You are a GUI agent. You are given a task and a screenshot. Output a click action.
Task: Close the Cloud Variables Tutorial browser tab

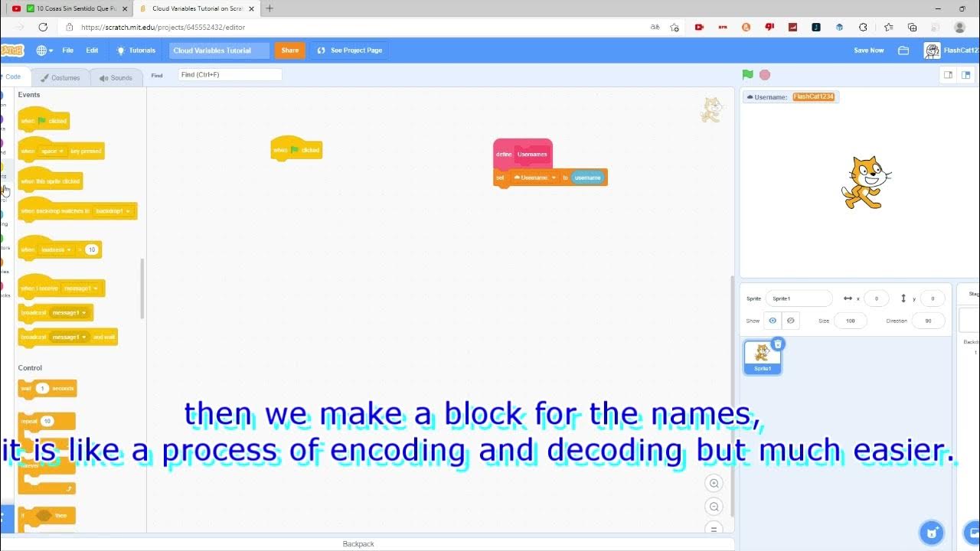(251, 8)
